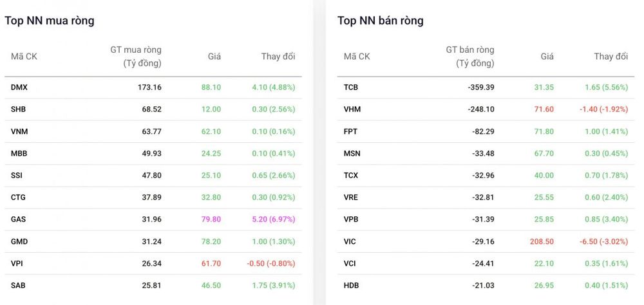
Task: Sort by 'GT bán ròng' column header
Action: (470, 57)
